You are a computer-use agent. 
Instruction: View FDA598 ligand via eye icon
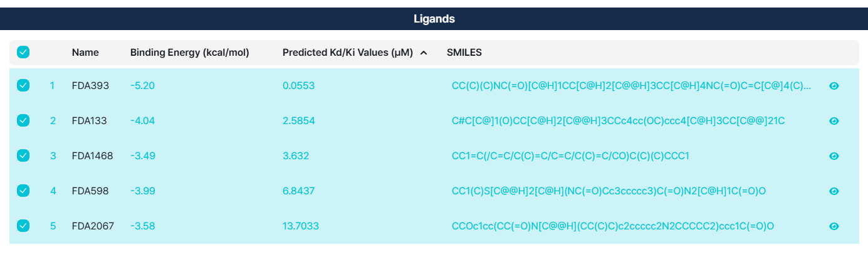(834, 191)
